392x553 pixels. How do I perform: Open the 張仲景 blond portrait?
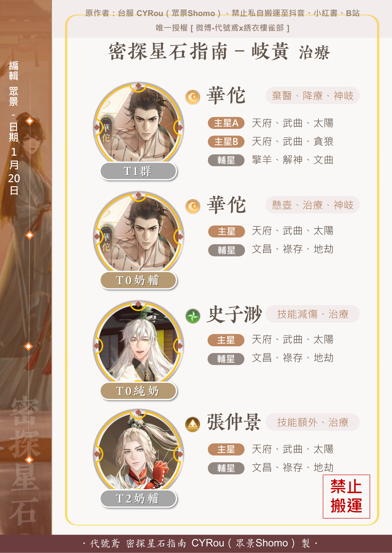click(138, 453)
